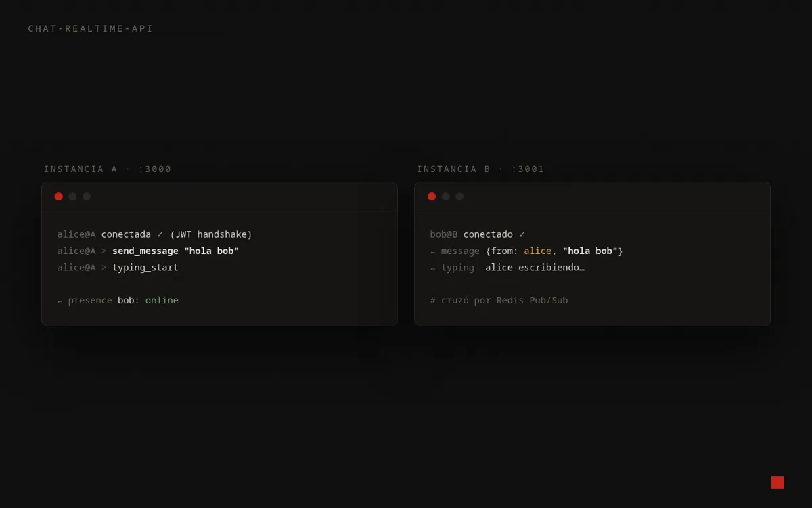Click the send_message "hola bob" command
812x508 pixels.
tap(175, 251)
